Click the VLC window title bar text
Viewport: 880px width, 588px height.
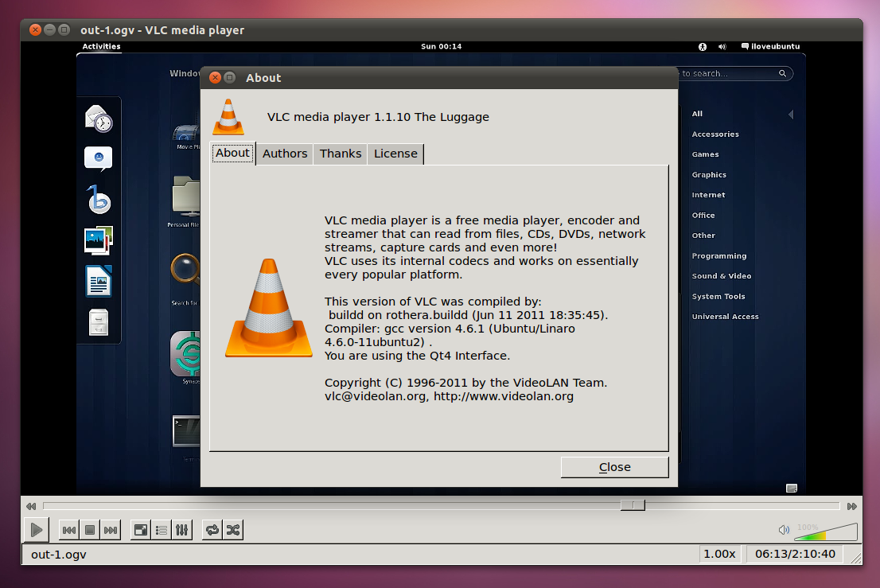pos(162,30)
